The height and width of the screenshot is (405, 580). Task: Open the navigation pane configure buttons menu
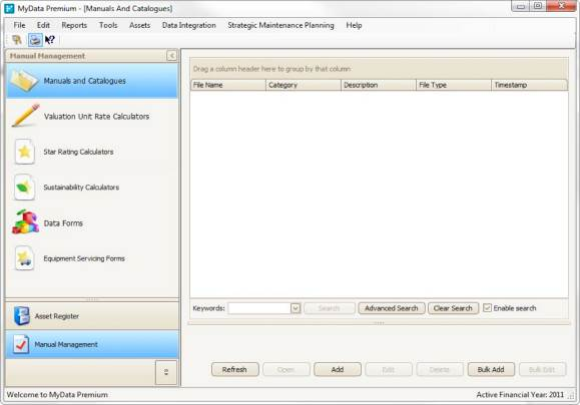[x=166, y=372]
